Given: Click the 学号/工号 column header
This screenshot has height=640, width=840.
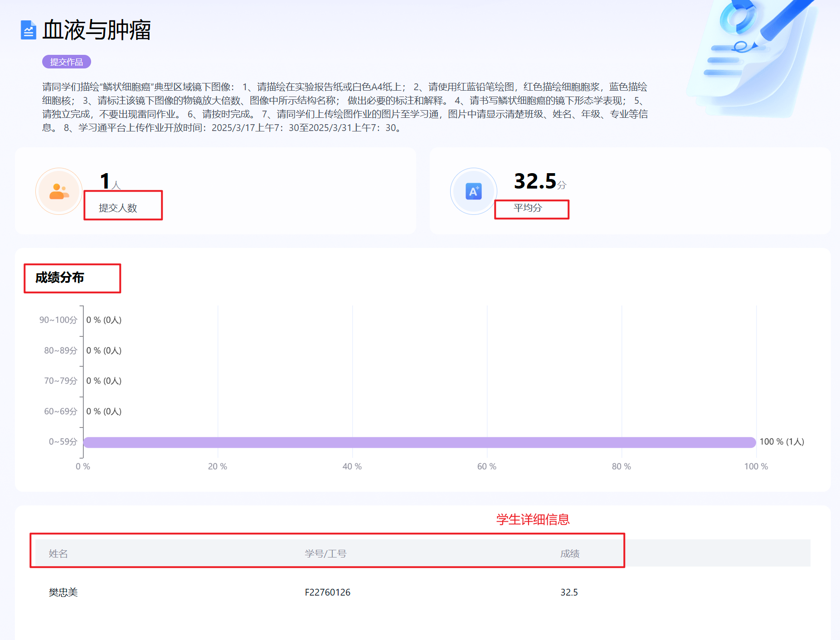Looking at the screenshot, I should coord(325,553).
